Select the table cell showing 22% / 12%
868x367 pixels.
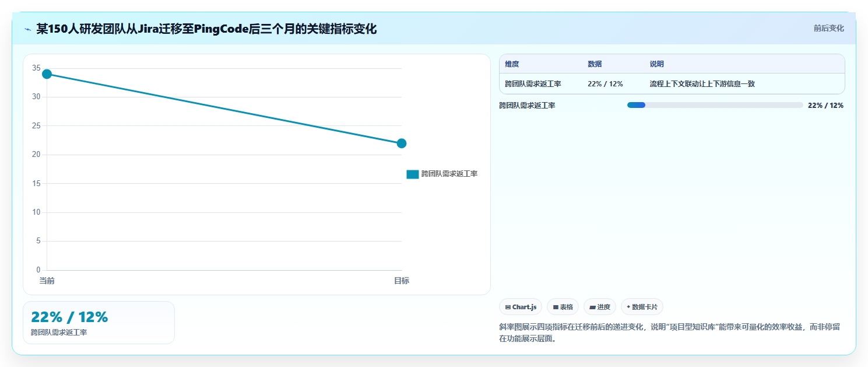(605, 84)
